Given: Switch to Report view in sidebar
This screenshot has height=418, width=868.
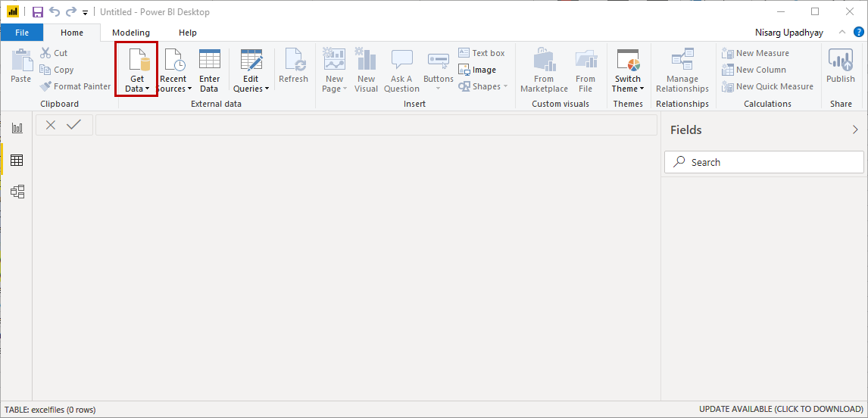Looking at the screenshot, I should [x=17, y=128].
